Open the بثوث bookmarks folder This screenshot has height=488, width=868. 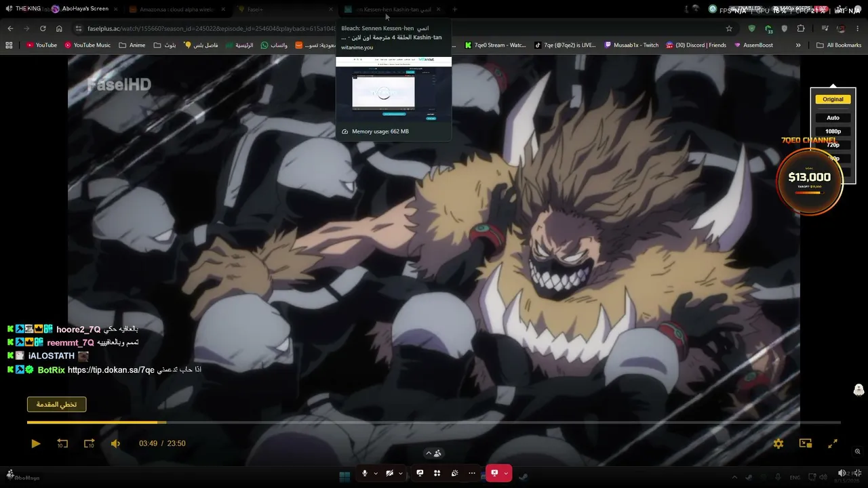point(165,45)
